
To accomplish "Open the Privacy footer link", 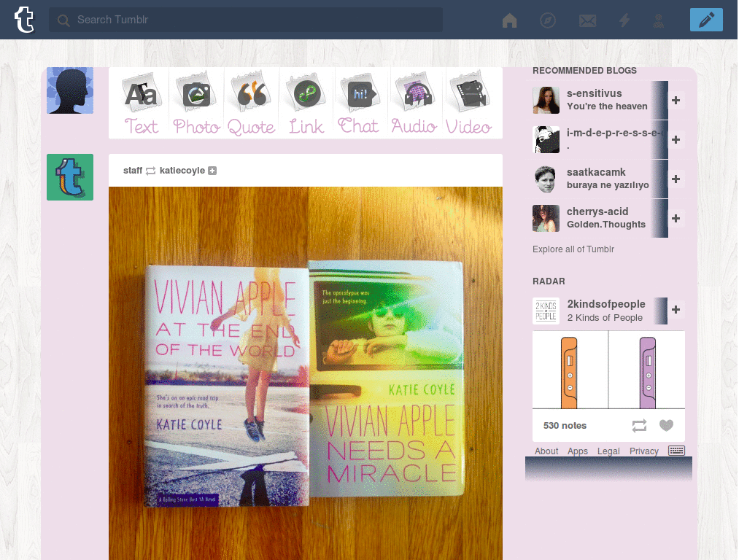I will (x=643, y=451).
